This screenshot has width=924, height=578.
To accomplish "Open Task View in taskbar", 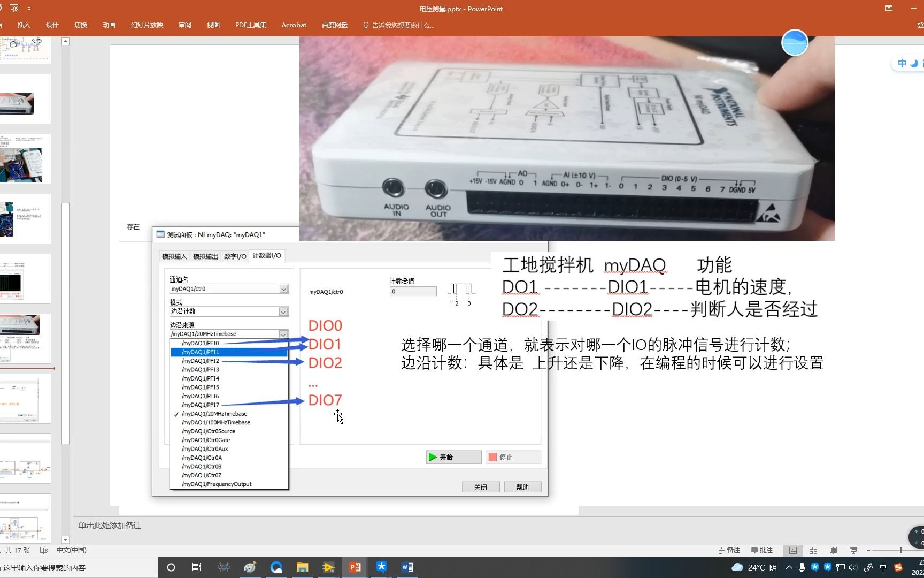I will pos(197,567).
